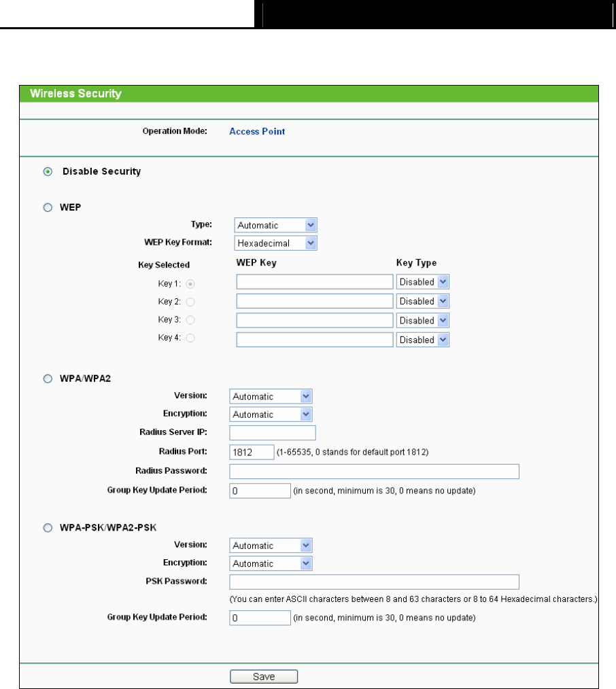The width and height of the screenshot is (616, 689).
Task: Open Key 1 Key Type dropdown
Action: coord(422,282)
